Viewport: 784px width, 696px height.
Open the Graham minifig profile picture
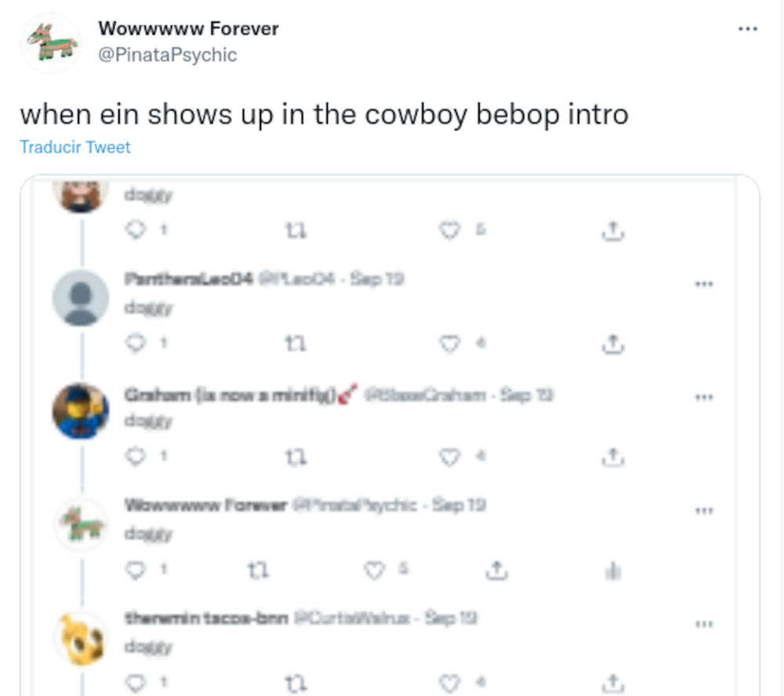click(x=81, y=411)
